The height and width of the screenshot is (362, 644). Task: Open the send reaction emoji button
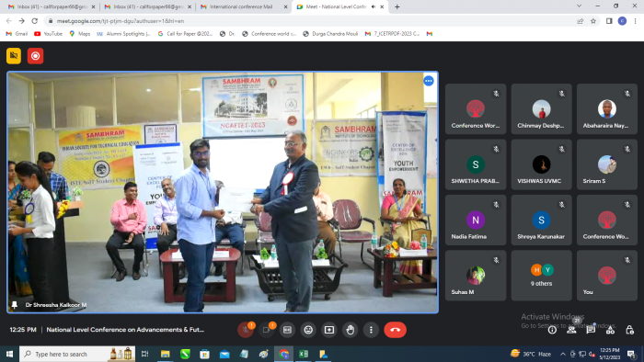coord(308,330)
